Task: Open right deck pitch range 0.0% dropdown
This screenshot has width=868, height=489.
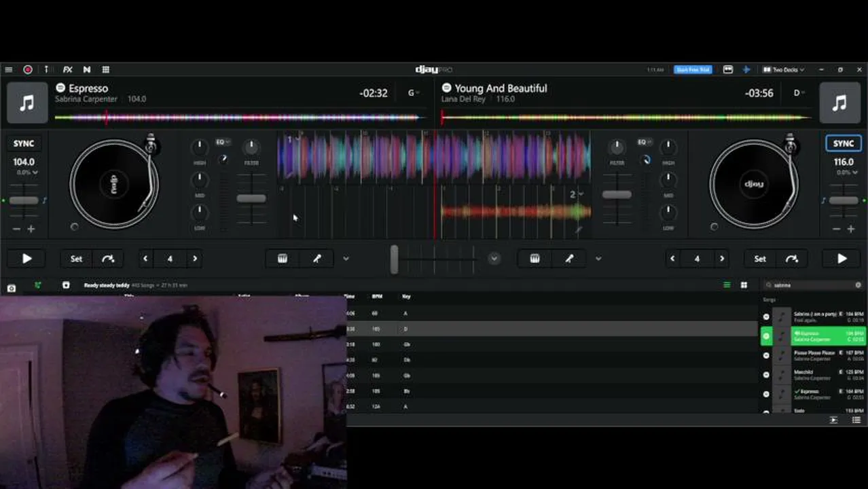Action: tap(846, 173)
